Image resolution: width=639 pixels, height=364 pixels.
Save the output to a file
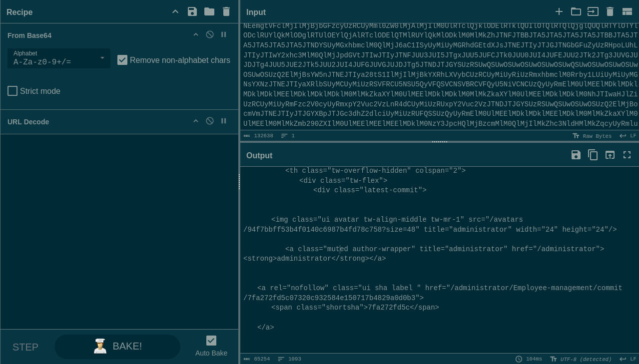pyautogui.click(x=576, y=155)
